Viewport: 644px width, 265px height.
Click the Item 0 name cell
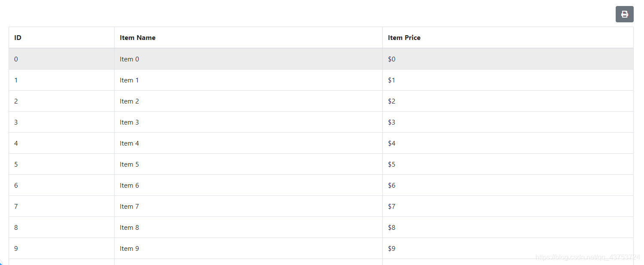[x=248, y=59]
